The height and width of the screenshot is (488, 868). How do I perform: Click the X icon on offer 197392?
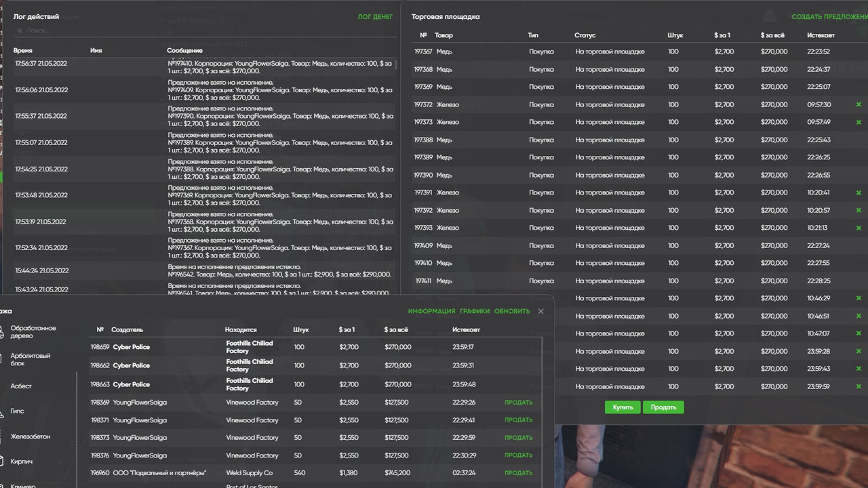pos(859,210)
